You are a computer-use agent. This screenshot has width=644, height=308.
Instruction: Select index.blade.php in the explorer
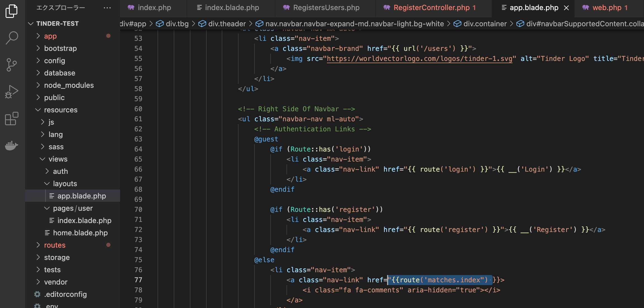click(x=84, y=220)
